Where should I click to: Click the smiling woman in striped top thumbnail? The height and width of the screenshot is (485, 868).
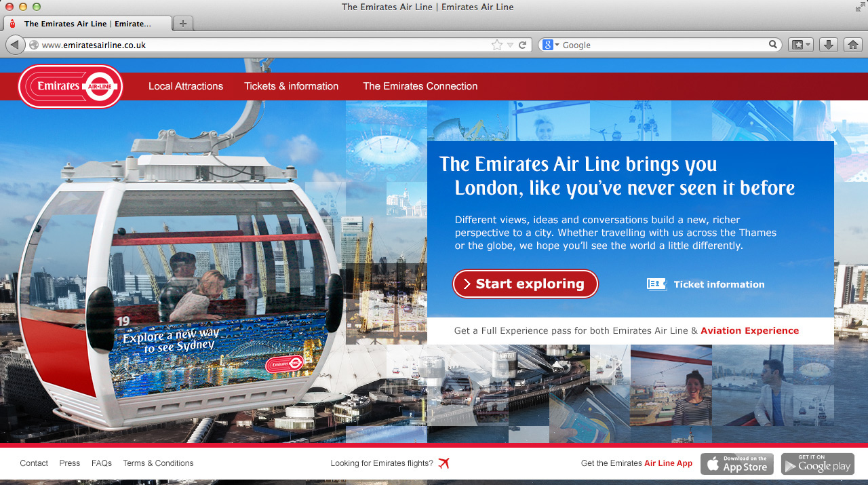point(671,385)
